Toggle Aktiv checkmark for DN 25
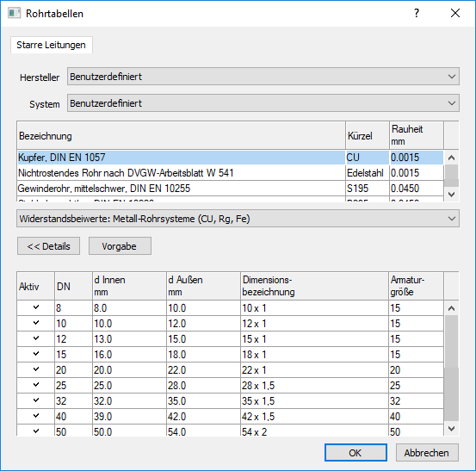The height and width of the screenshot is (471, 476). (36, 385)
